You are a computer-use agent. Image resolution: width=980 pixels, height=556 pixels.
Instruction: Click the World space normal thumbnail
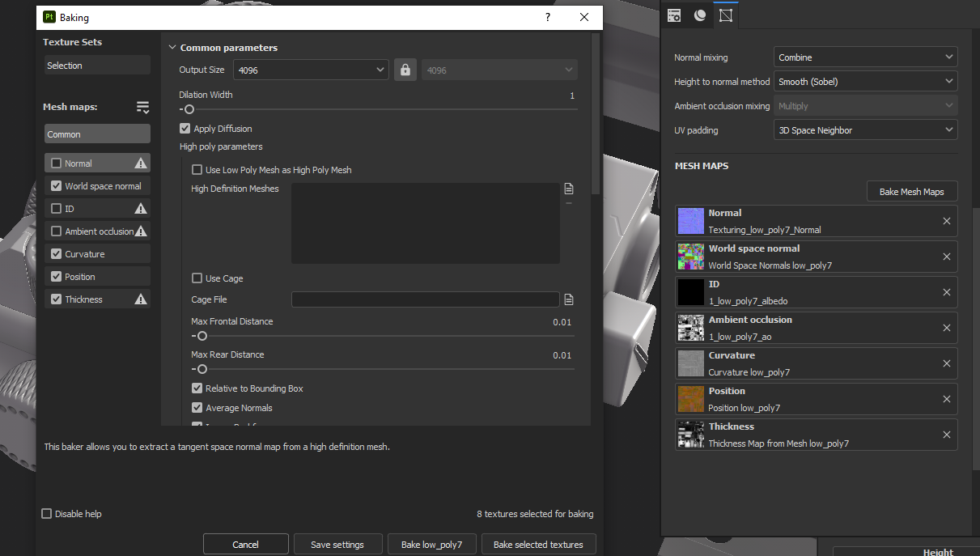pos(691,257)
